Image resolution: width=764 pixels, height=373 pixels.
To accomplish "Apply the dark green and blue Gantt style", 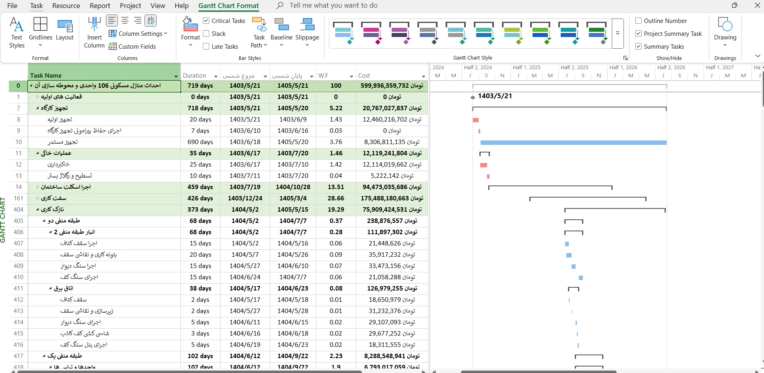I will point(596,33).
